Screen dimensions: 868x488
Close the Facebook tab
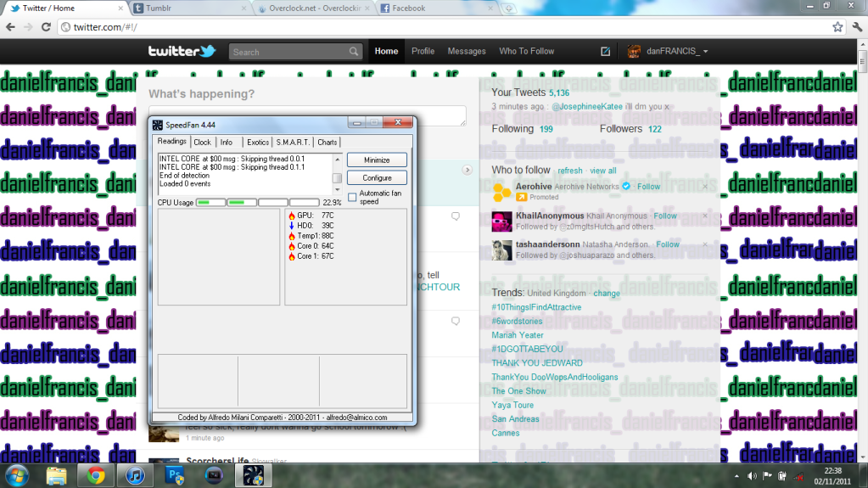click(490, 8)
